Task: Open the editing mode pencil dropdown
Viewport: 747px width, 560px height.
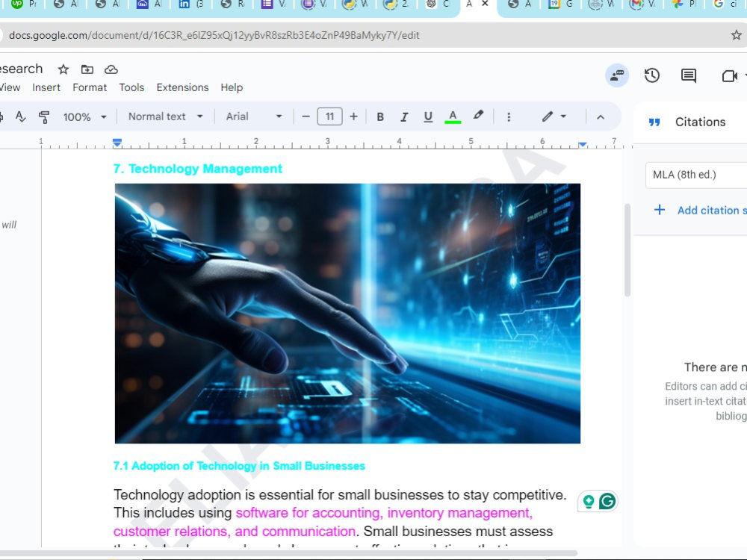Action: point(554,116)
